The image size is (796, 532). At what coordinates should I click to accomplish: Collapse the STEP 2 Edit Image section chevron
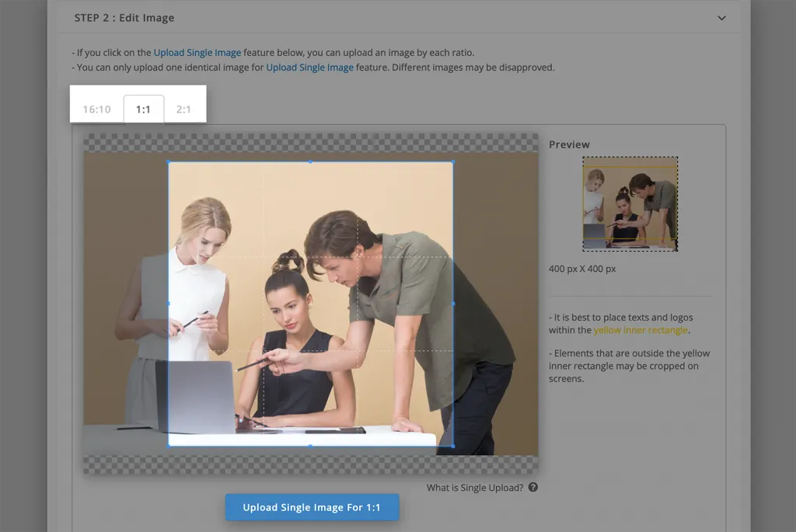pos(721,19)
